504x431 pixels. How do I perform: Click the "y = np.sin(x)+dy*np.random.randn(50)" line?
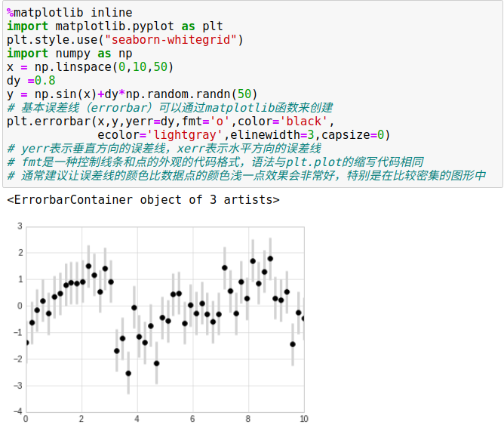[132, 94]
